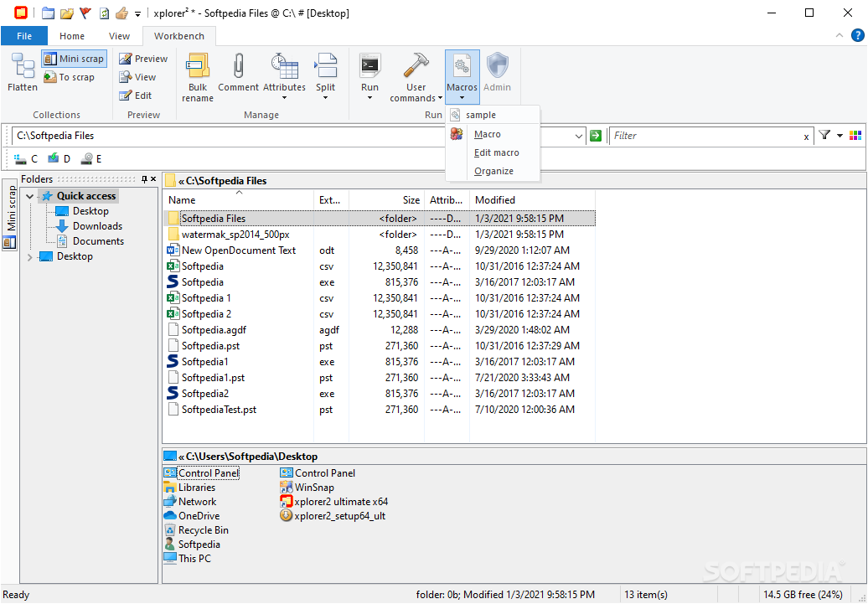Click the Filter input box
Image resolution: width=868 pixels, height=604 pixels.
coord(705,136)
